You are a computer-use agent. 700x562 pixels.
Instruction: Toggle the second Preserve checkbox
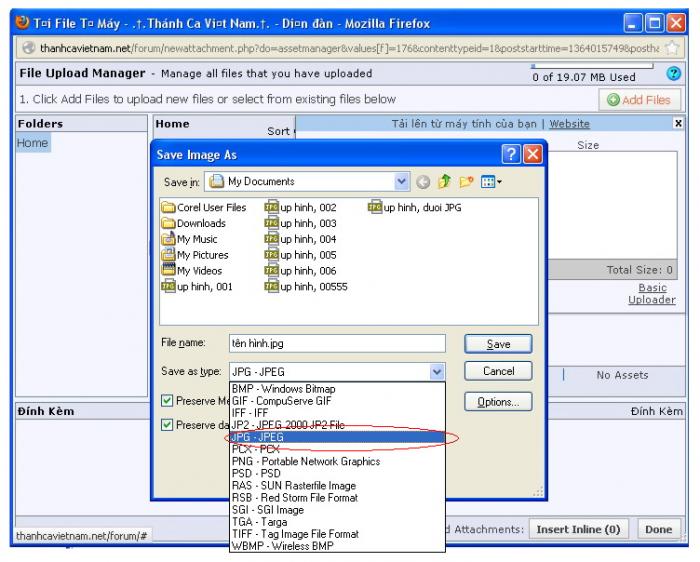(168, 424)
